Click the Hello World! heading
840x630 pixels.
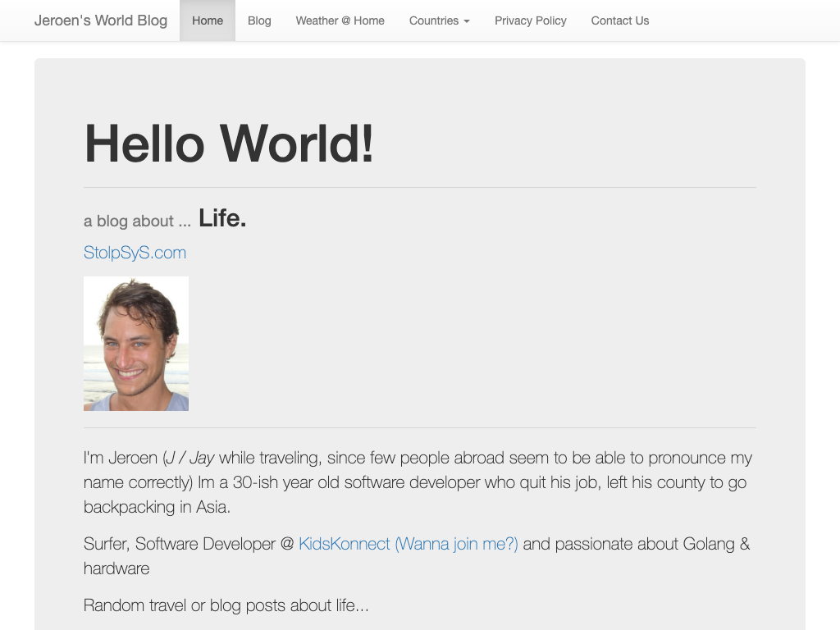coord(229,143)
